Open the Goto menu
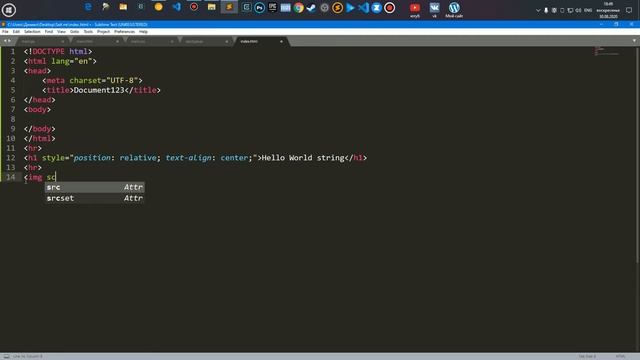This screenshot has width=640, height=360. pyautogui.click(x=74, y=31)
